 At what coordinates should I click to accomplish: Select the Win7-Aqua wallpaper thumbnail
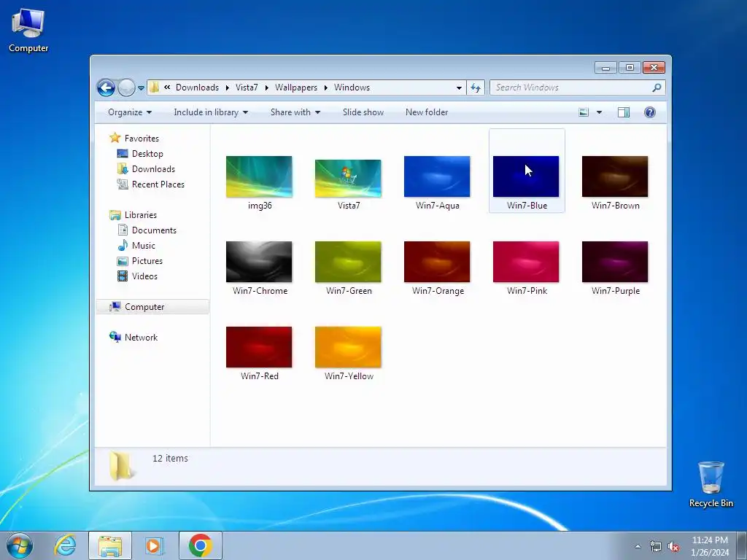pos(437,176)
